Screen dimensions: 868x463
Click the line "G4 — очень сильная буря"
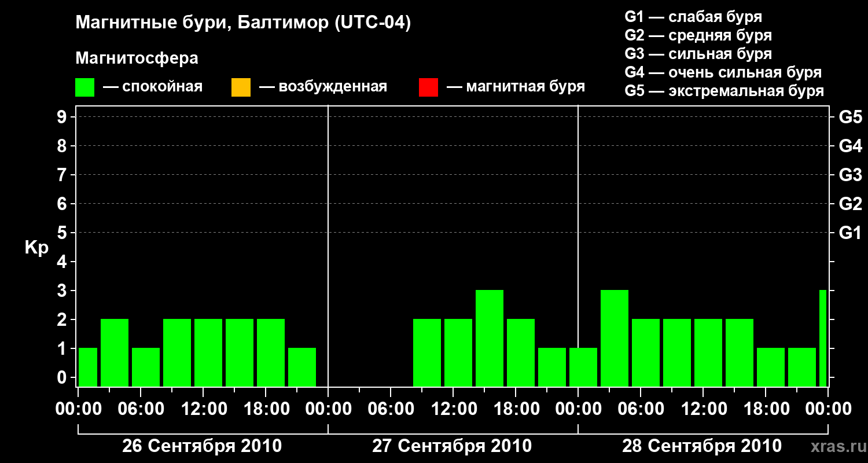(723, 72)
